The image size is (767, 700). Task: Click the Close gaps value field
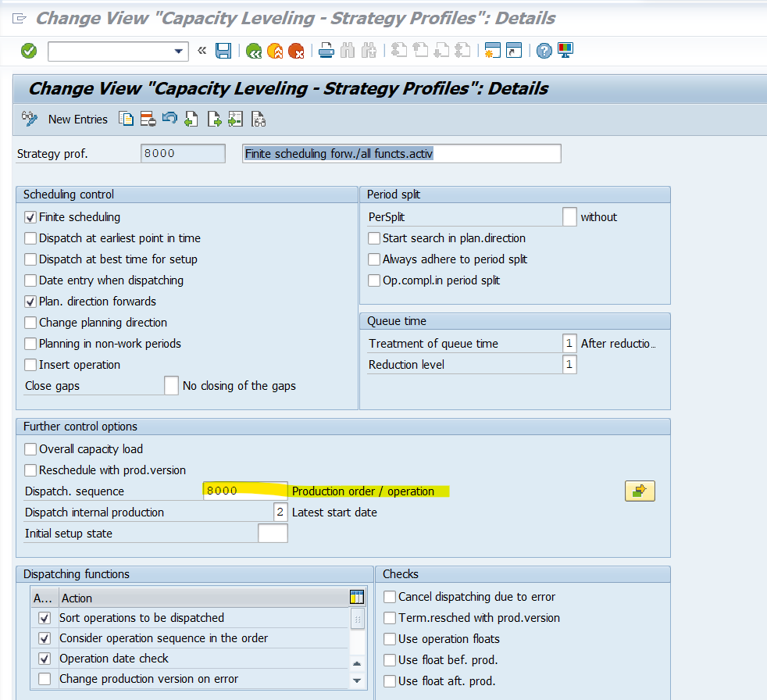[x=171, y=385]
